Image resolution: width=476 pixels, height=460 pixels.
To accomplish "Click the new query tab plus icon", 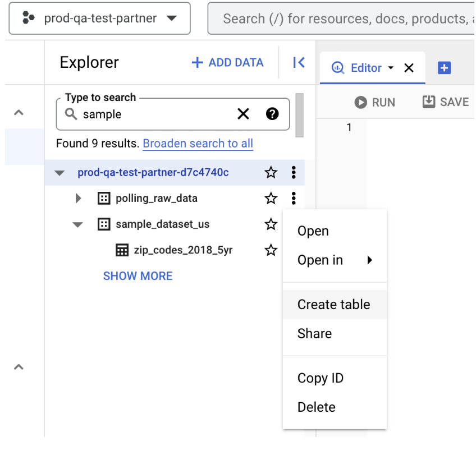I will coord(444,68).
